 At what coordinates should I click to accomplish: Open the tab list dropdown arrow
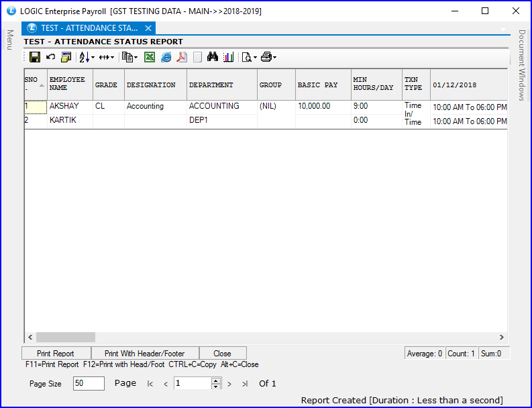503,30
